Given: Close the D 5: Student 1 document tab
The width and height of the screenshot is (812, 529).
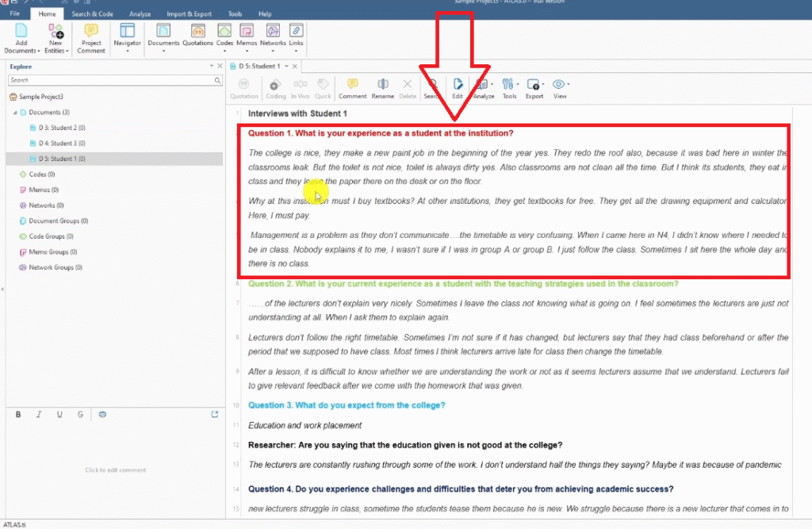Looking at the screenshot, I should (x=295, y=67).
